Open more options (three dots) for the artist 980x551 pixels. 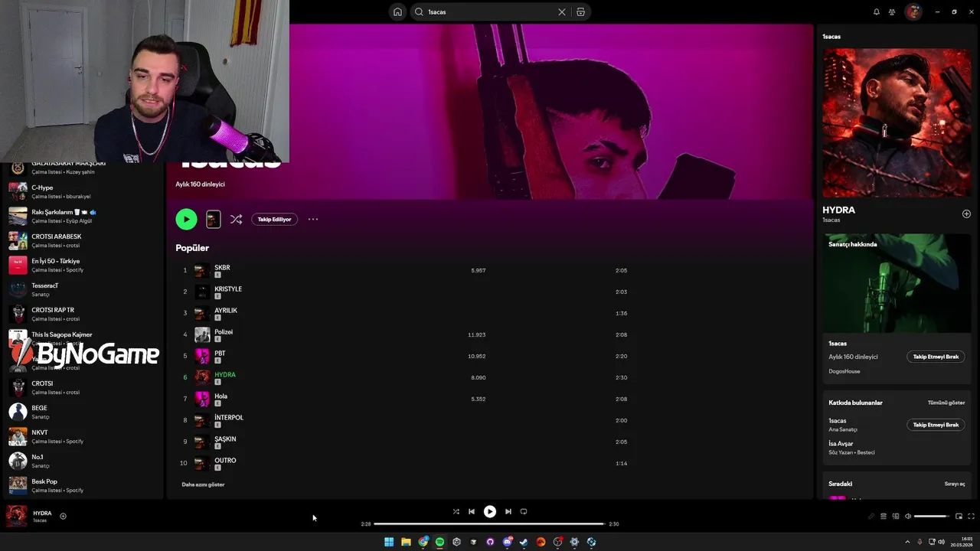point(313,219)
